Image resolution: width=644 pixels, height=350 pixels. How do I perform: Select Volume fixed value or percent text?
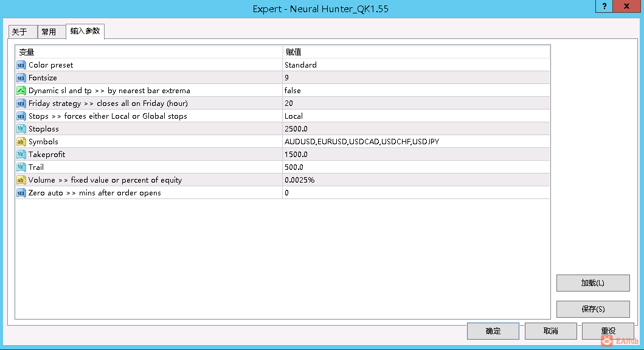coord(105,180)
